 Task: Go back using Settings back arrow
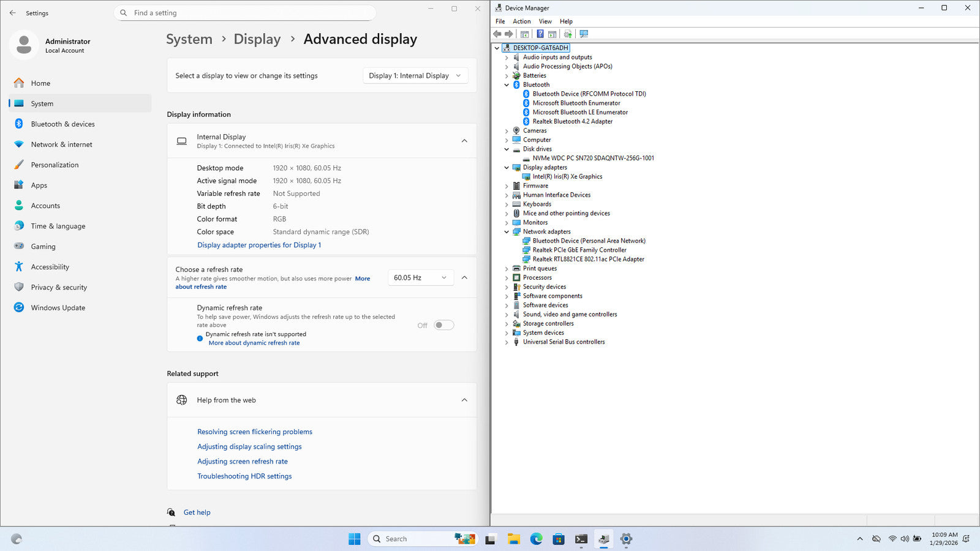click(x=13, y=13)
